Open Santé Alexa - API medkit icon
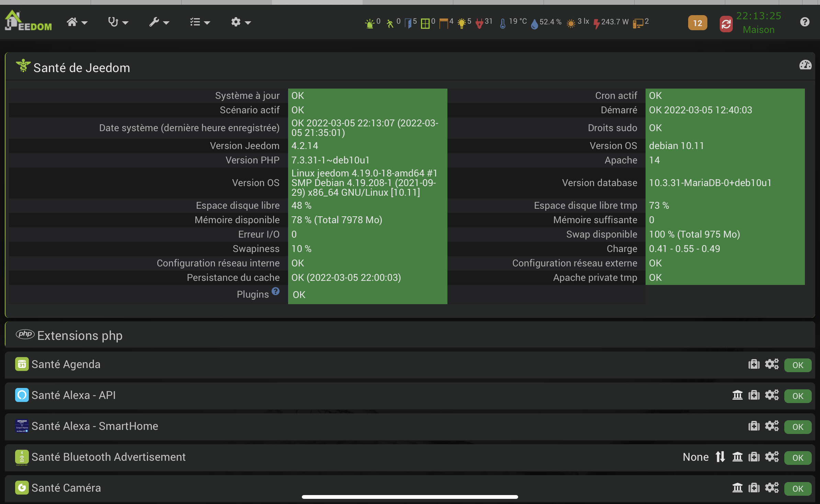The width and height of the screenshot is (820, 504). pyautogui.click(x=754, y=395)
